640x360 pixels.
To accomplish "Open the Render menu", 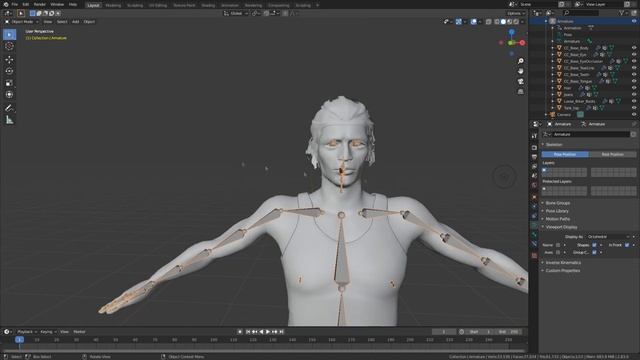I will pyautogui.click(x=40, y=4).
